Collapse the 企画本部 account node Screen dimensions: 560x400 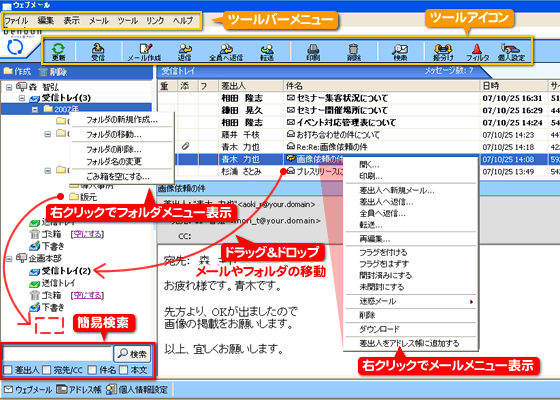pyautogui.click(x=9, y=259)
